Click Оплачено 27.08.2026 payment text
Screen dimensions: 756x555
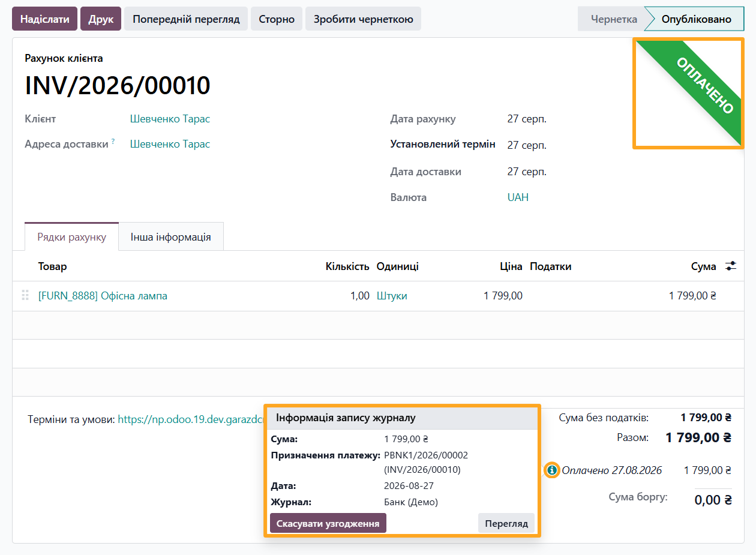pyautogui.click(x=612, y=470)
